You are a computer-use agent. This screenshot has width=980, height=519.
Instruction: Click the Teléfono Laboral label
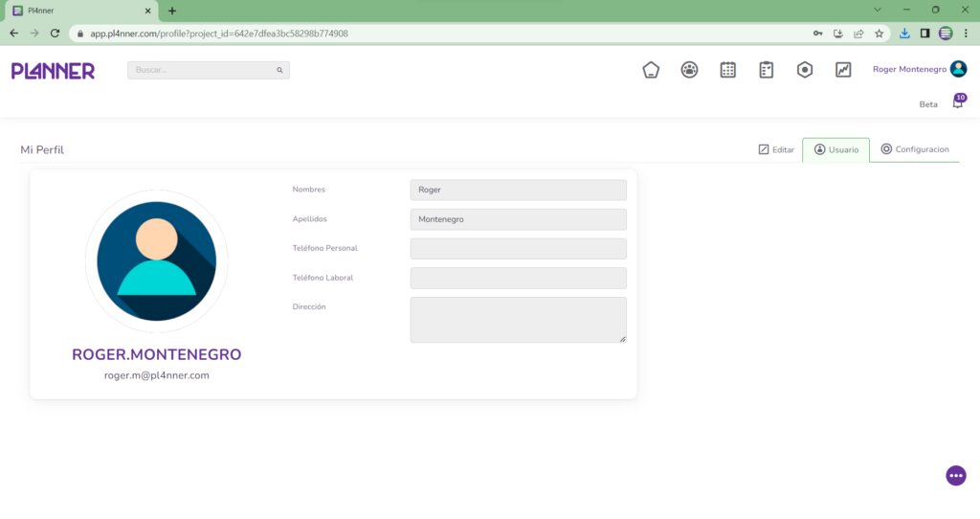coord(323,278)
